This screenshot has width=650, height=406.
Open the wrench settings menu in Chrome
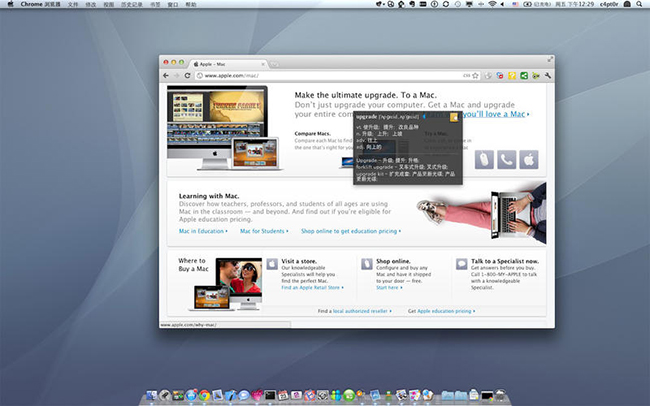pyautogui.click(x=548, y=75)
